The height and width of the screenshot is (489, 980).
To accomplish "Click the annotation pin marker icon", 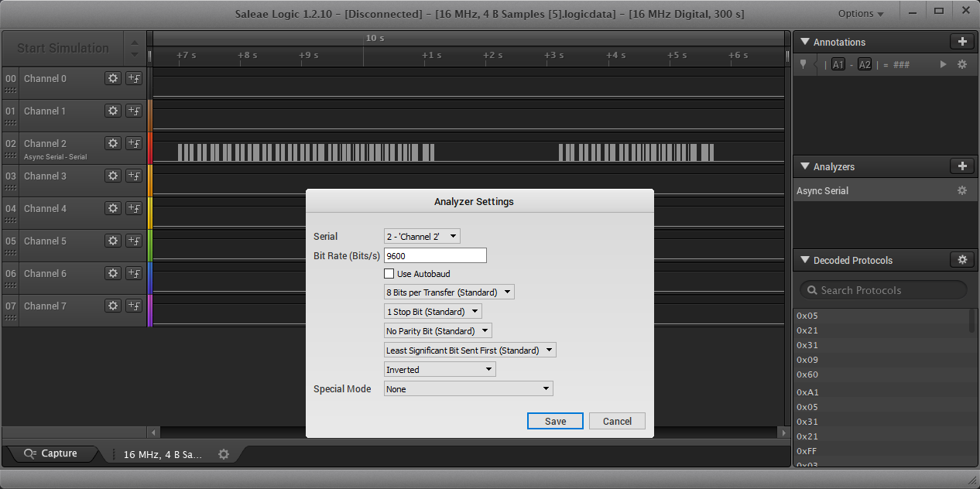I will pos(803,64).
